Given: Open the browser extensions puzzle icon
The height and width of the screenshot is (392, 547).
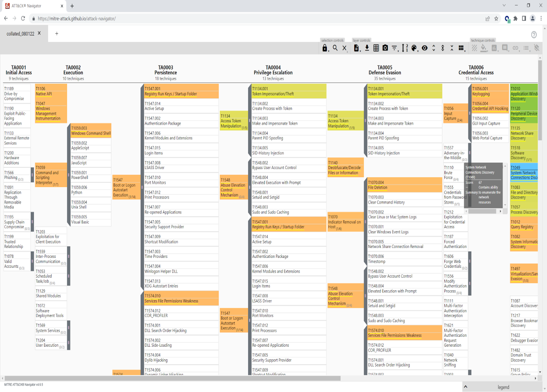Looking at the screenshot, I should click(515, 19).
